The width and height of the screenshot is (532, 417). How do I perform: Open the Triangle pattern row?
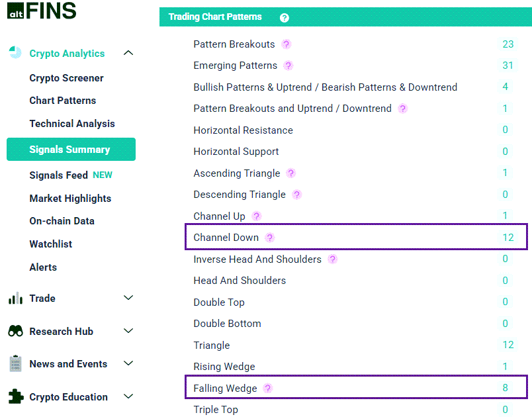(212, 346)
